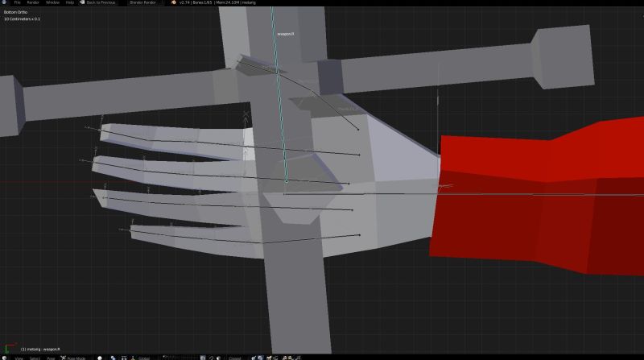
Task: Click the Info editor type icon in top bar
Action: (x=5, y=2)
